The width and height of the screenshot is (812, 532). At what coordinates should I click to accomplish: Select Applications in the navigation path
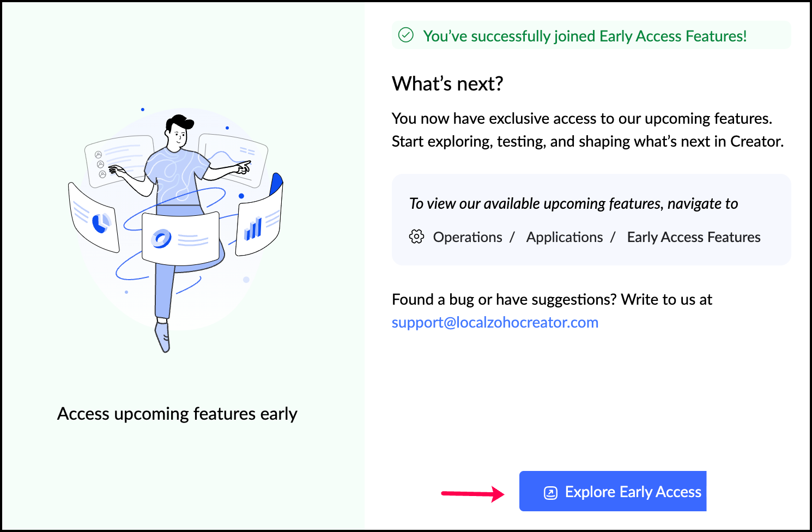[x=565, y=237]
